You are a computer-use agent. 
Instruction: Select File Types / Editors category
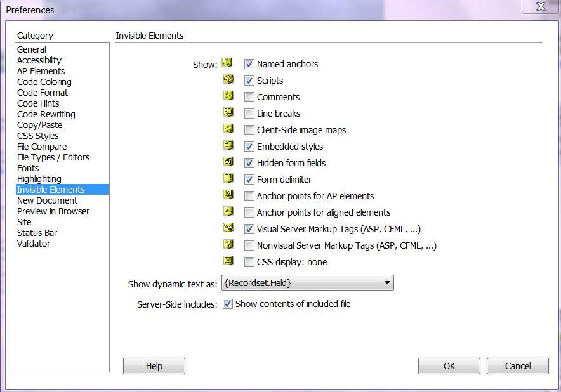62,157
